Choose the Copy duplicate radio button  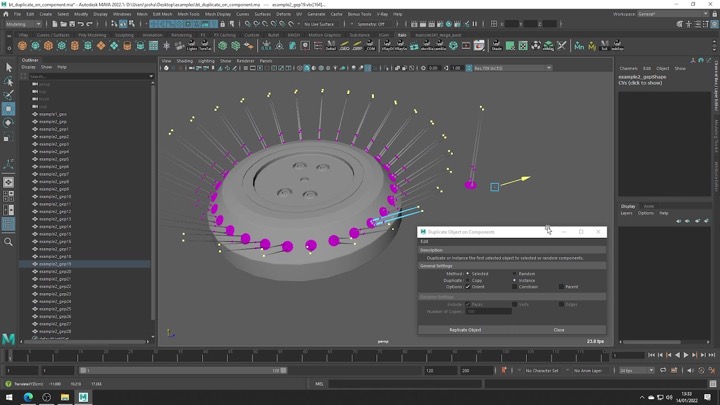click(x=467, y=280)
